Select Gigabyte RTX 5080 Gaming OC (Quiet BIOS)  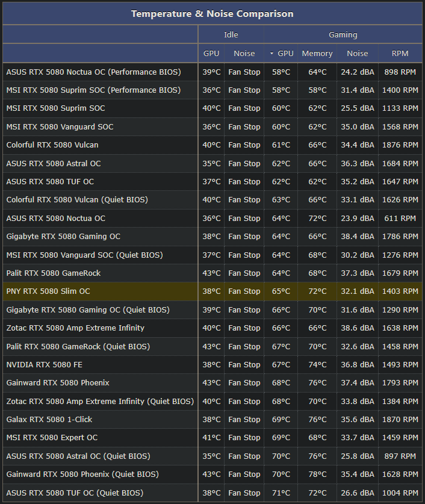88,310
